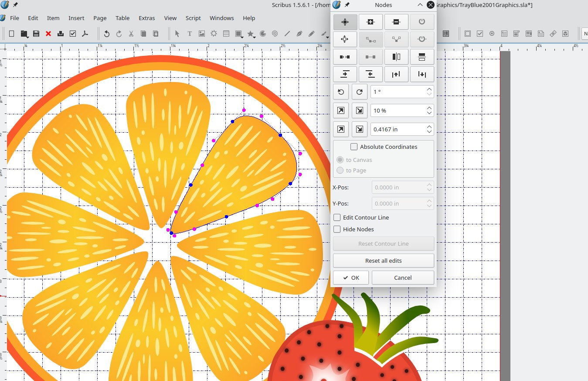Click the Link Annotation chain icon
The height and width of the screenshot is (381, 588).
coord(553,34)
